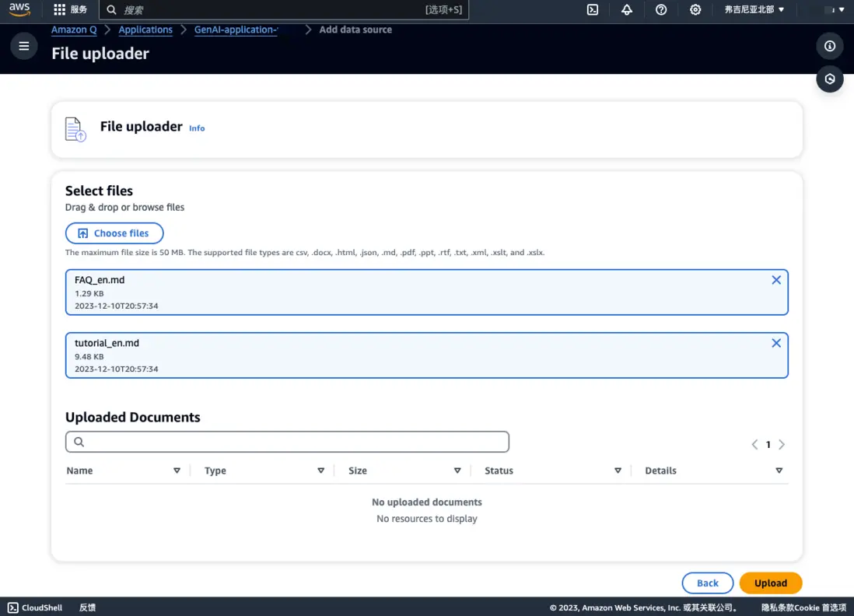Click the 反馈 feedback link in footer
This screenshot has width=854, height=616.
(87, 607)
